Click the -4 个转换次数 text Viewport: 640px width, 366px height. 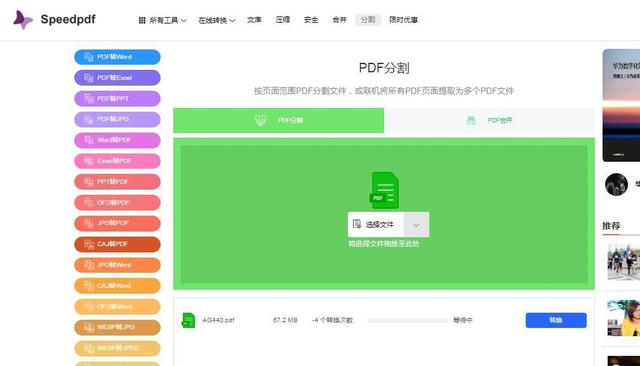(x=333, y=320)
